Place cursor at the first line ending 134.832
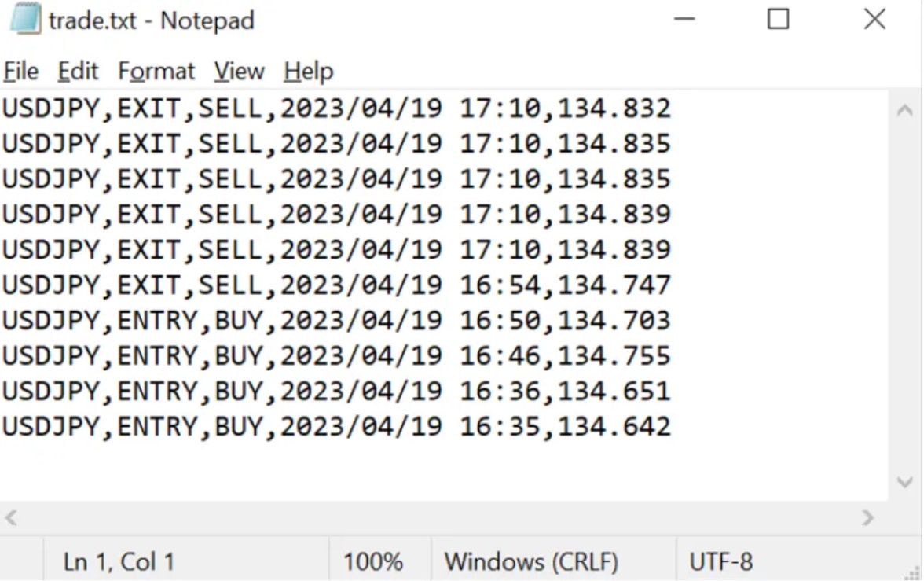Image resolution: width=924 pixels, height=581 pixels. (x=672, y=108)
